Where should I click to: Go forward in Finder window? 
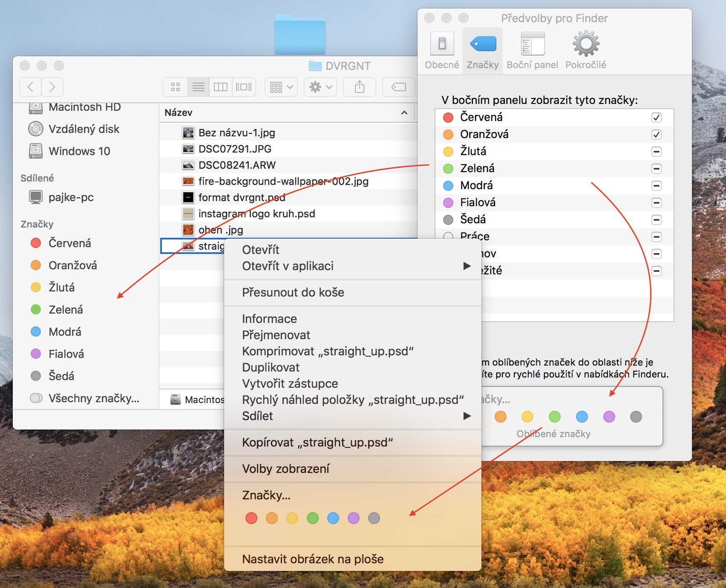pos(52,87)
